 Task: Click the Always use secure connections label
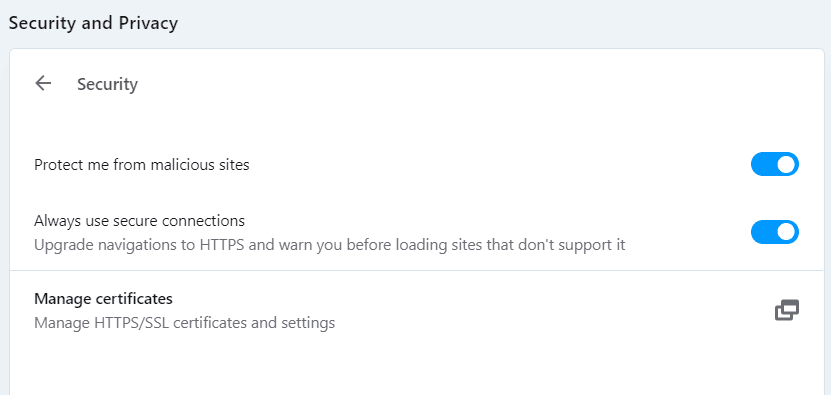tap(139, 220)
